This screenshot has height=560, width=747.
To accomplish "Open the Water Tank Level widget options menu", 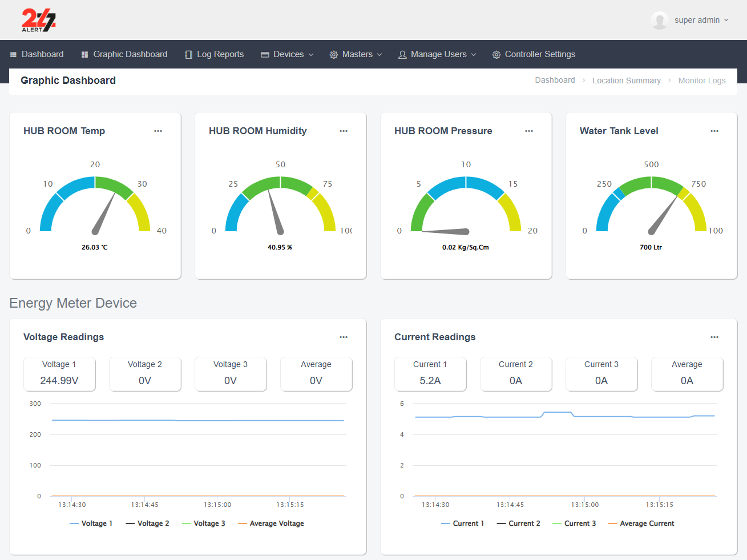I will pyautogui.click(x=714, y=131).
